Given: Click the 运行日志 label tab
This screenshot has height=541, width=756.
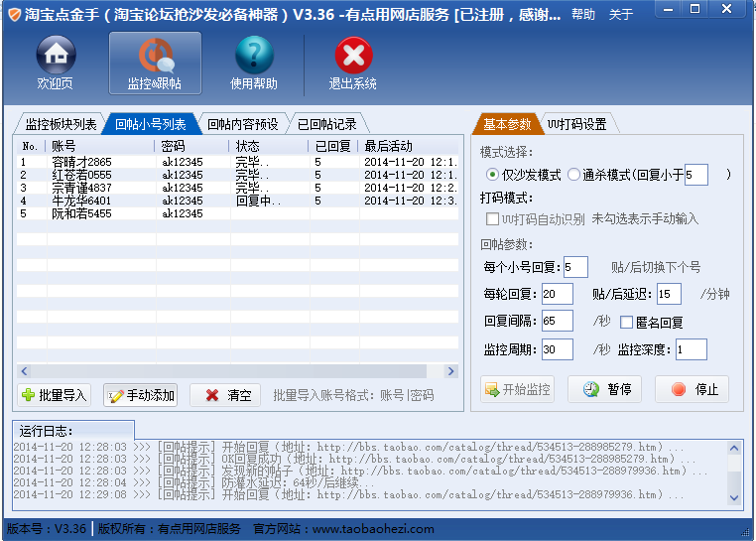Looking at the screenshot, I should tap(73, 430).
